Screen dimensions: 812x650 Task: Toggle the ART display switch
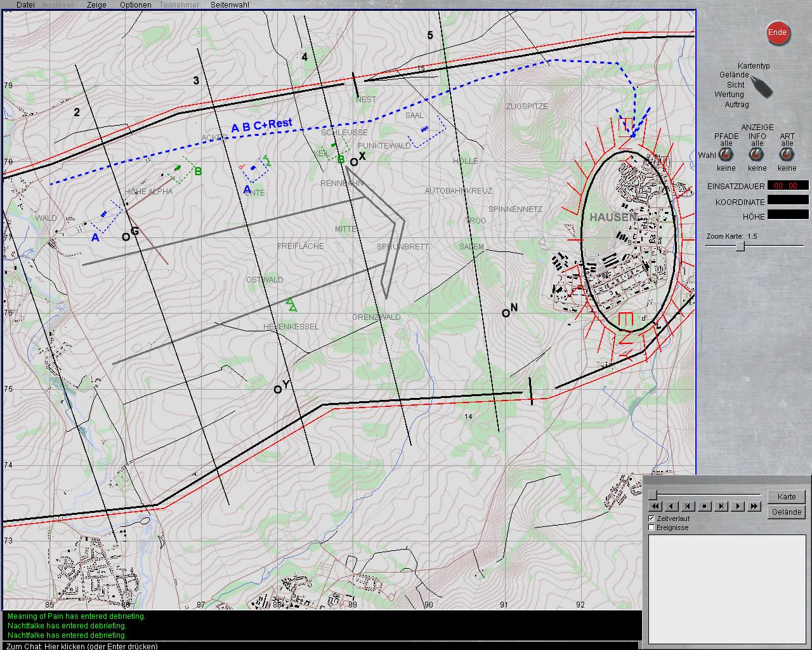point(787,155)
